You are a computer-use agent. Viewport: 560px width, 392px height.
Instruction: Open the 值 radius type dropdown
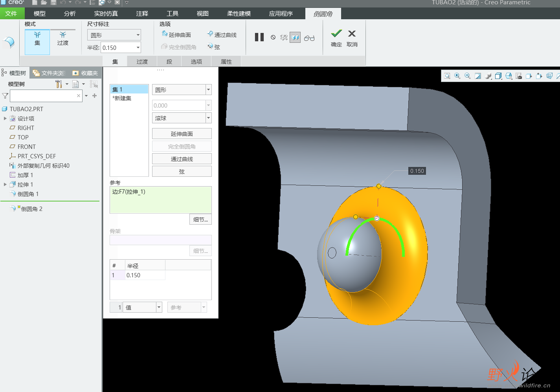point(143,307)
